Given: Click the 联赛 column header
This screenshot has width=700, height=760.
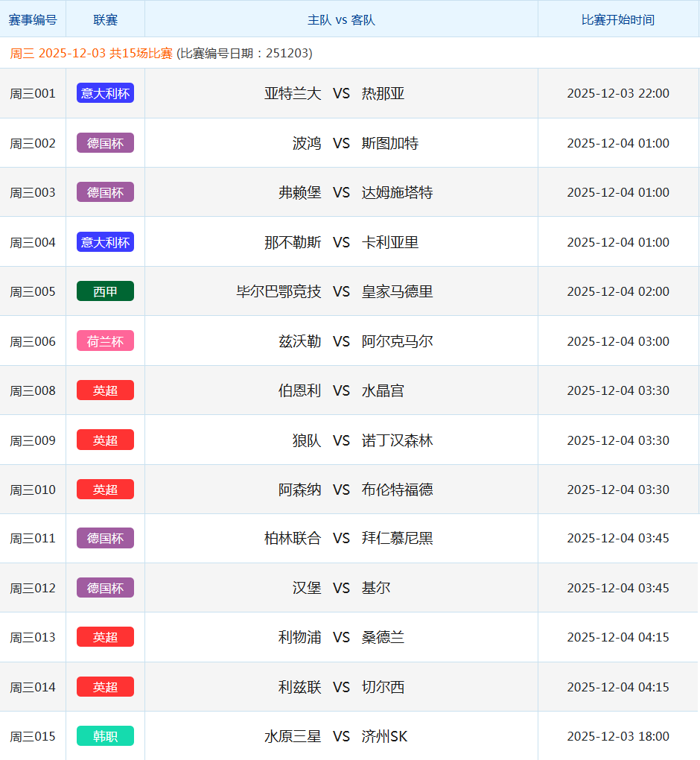Looking at the screenshot, I should pos(105,19).
